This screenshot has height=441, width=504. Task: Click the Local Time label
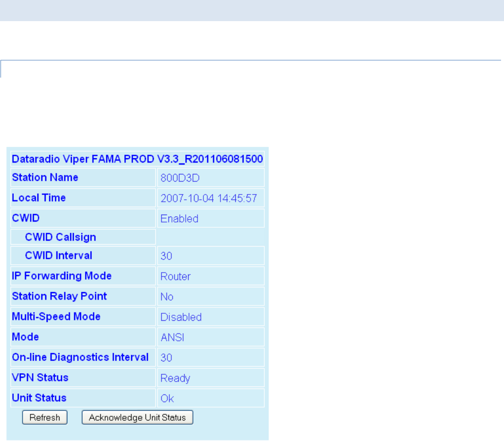(39, 198)
